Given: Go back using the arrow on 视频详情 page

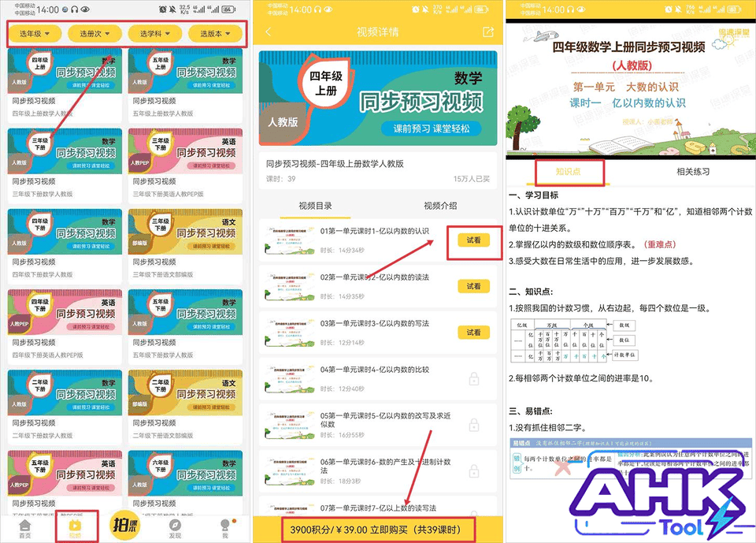Looking at the screenshot, I should coord(269,32).
